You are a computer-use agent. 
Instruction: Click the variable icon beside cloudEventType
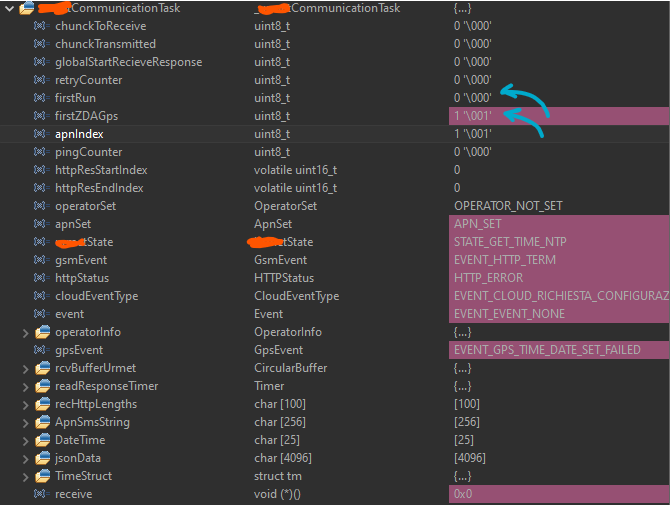pyautogui.click(x=42, y=296)
